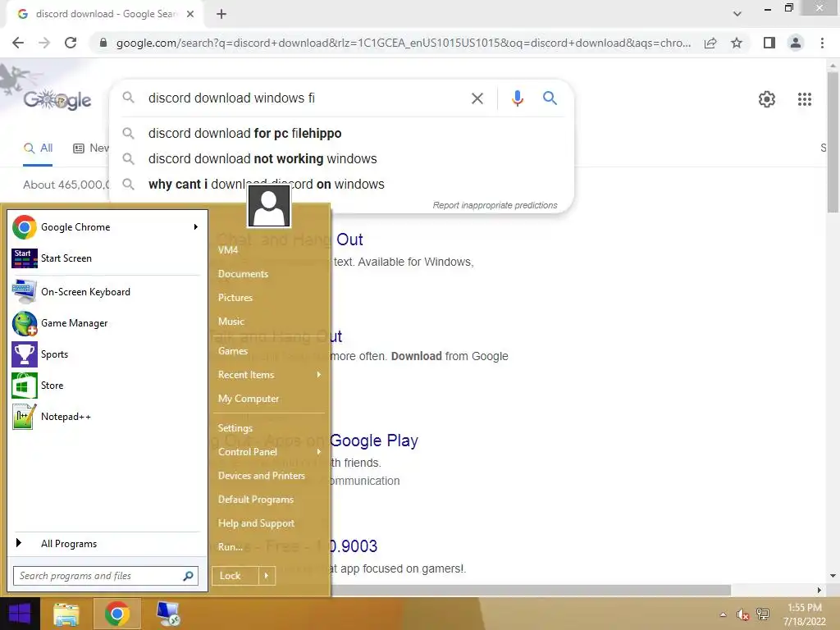Click user account picture in Start menu
Image resolution: width=840 pixels, height=630 pixels.
(269, 206)
